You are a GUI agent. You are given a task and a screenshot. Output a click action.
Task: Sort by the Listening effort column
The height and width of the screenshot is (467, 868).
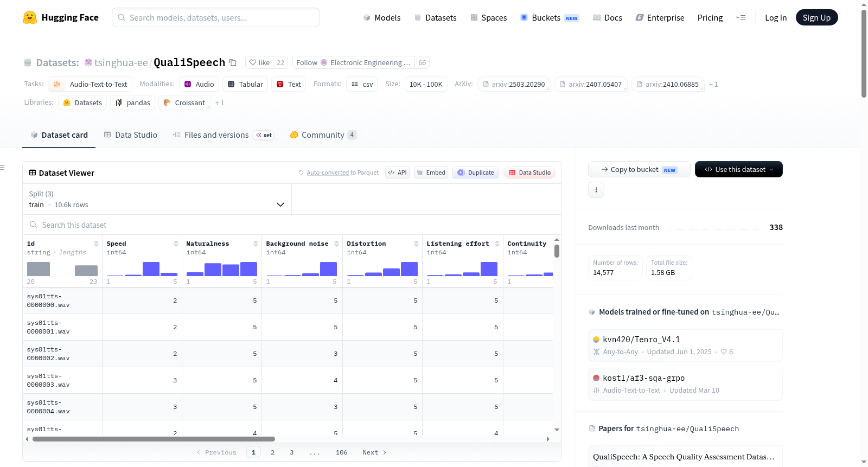497,244
